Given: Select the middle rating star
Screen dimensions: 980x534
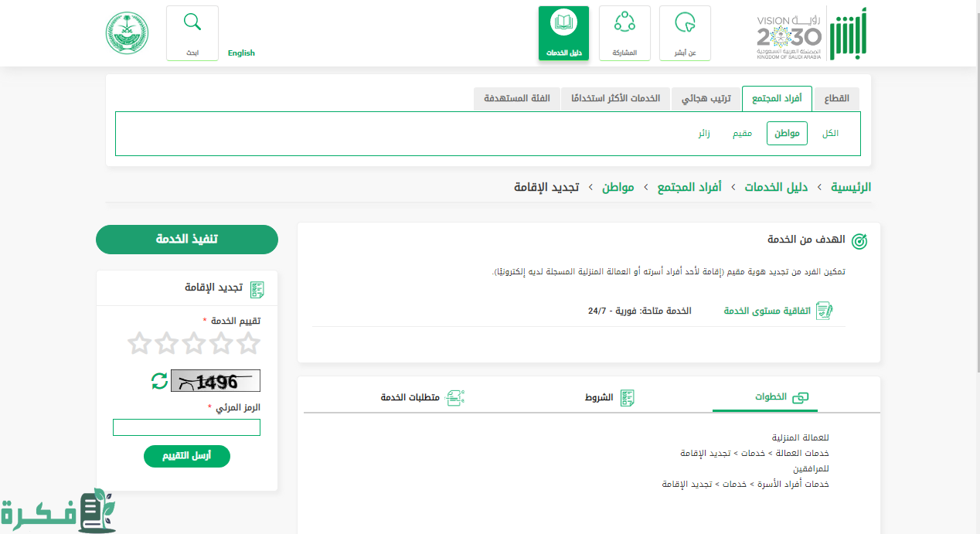Looking at the screenshot, I should (194, 343).
